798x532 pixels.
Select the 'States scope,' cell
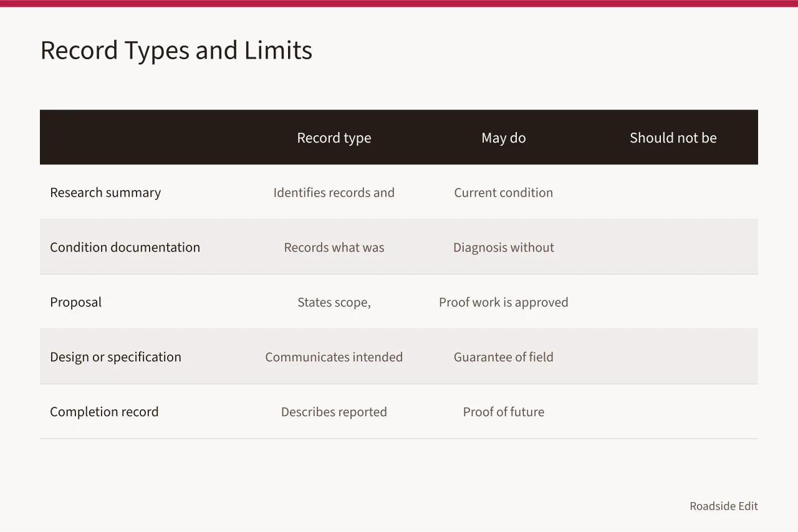pyautogui.click(x=334, y=302)
